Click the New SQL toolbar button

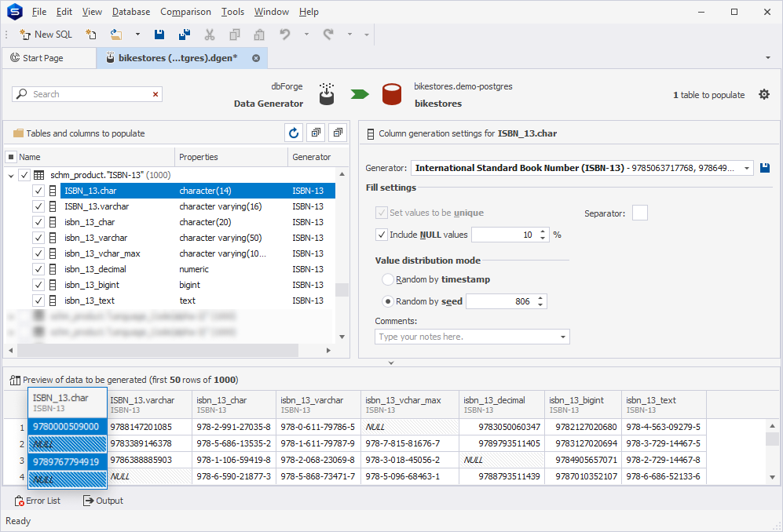tap(46, 35)
